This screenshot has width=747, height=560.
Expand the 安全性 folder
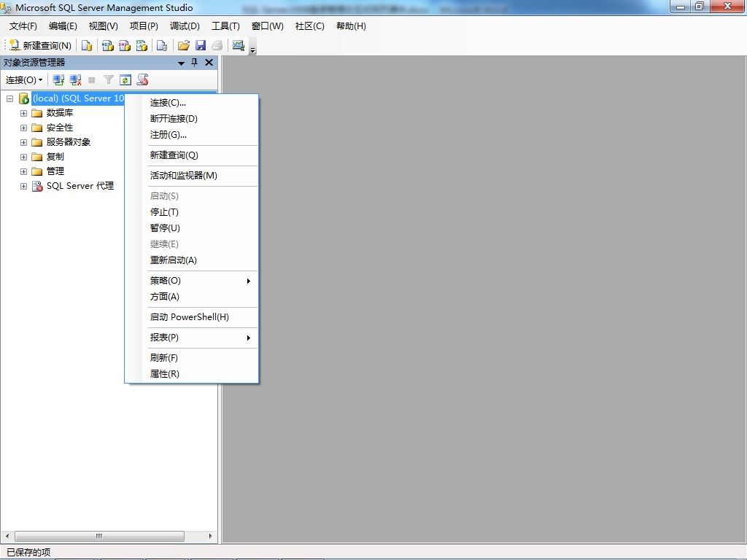[x=23, y=128]
